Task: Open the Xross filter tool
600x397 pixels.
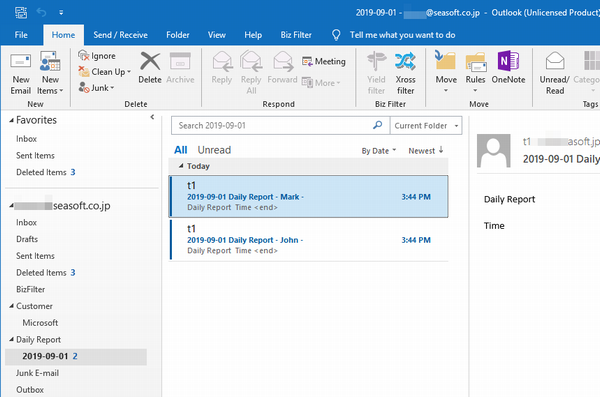Action: [405, 73]
